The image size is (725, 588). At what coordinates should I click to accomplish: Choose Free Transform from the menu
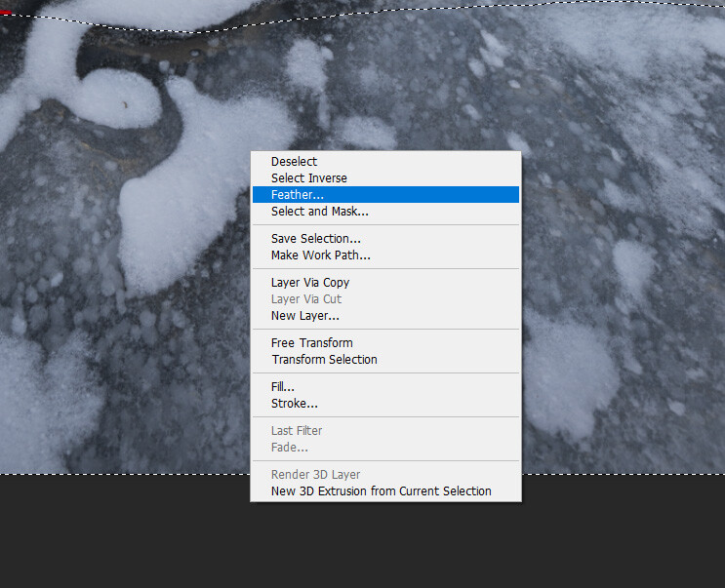click(x=385, y=342)
